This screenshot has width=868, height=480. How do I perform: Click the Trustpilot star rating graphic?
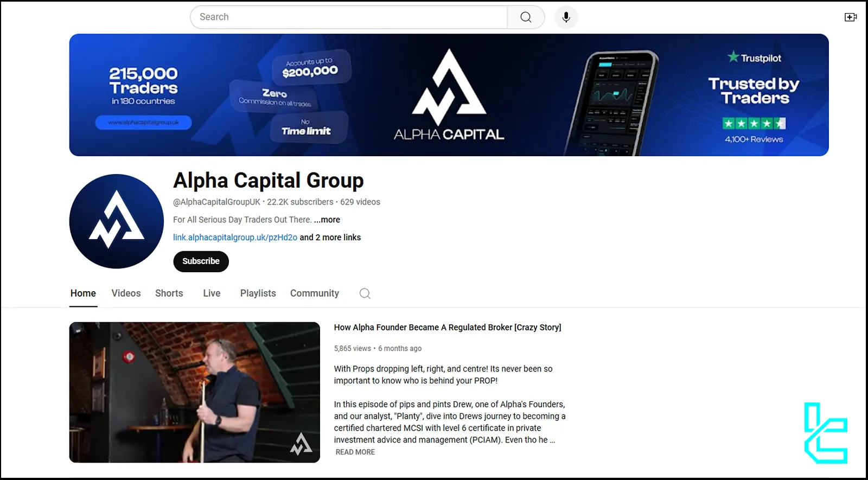tap(754, 124)
